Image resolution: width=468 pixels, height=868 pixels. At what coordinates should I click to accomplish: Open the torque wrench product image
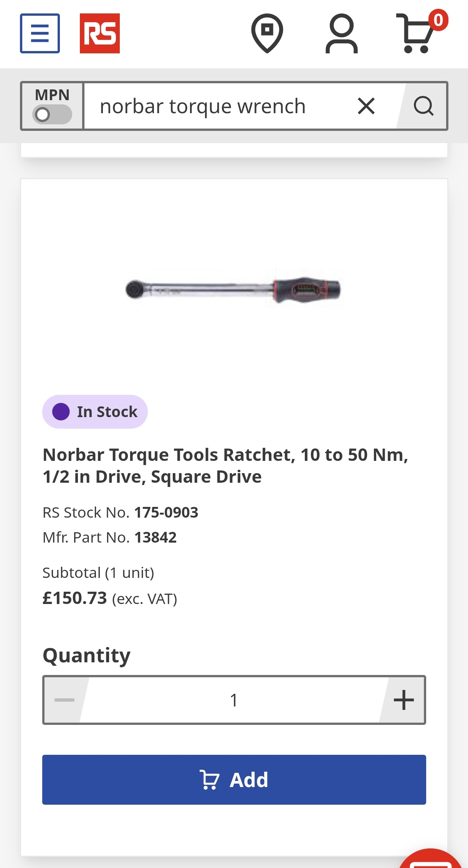(233, 289)
